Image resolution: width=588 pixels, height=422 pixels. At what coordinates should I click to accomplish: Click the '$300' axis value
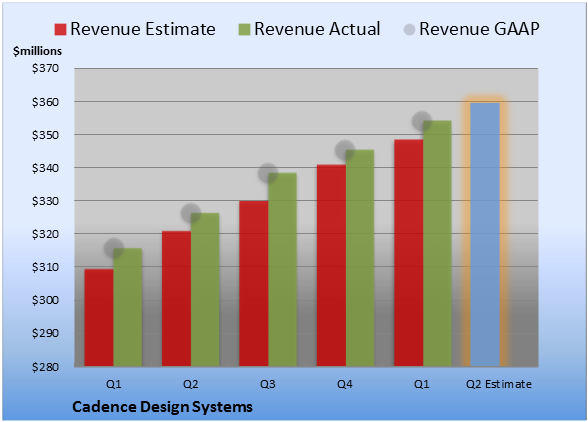[x=45, y=300]
